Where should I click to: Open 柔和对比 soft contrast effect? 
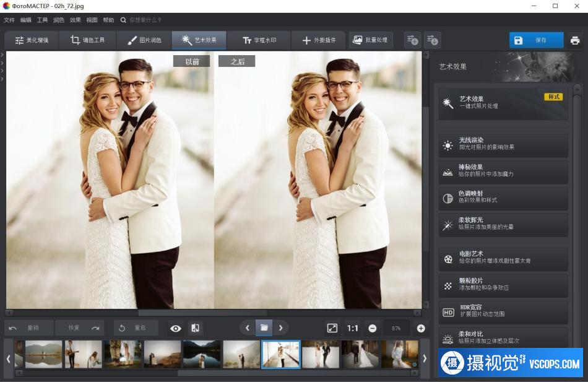(503, 337)
